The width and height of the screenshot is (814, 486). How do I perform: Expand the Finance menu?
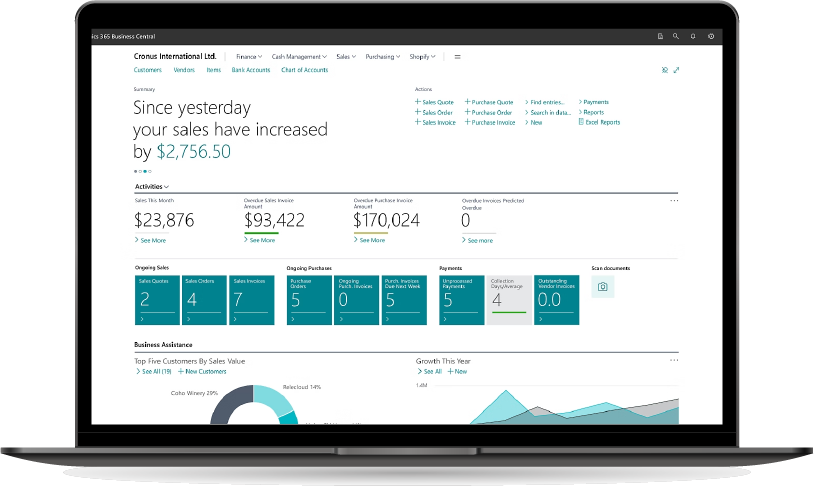click(x=249, y=57)
